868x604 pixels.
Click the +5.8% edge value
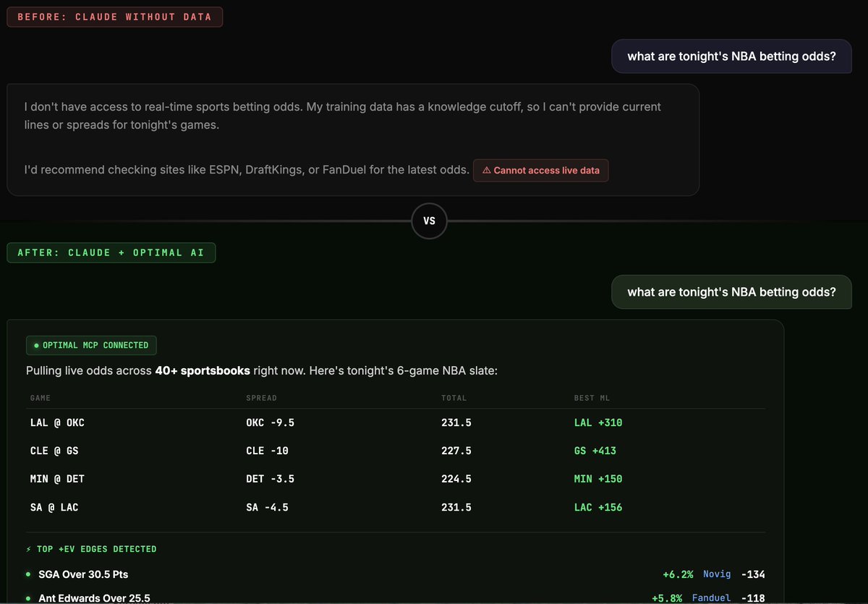point(667,598)
